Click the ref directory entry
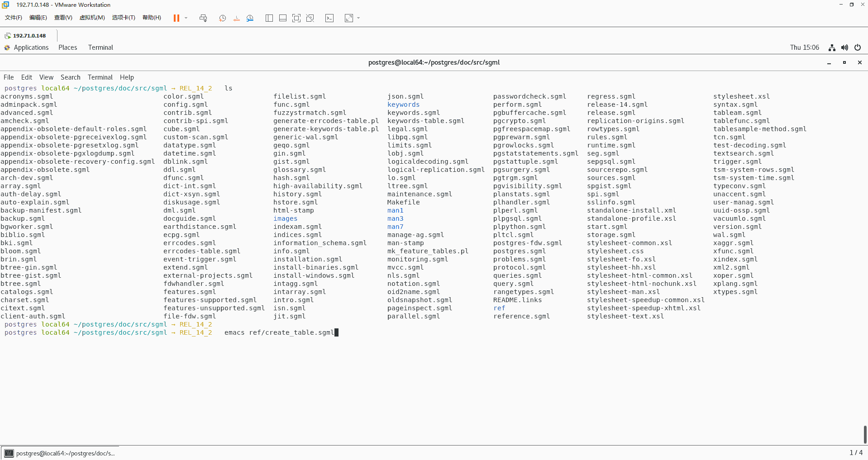The image size is (868, 460). click(499, 308)
